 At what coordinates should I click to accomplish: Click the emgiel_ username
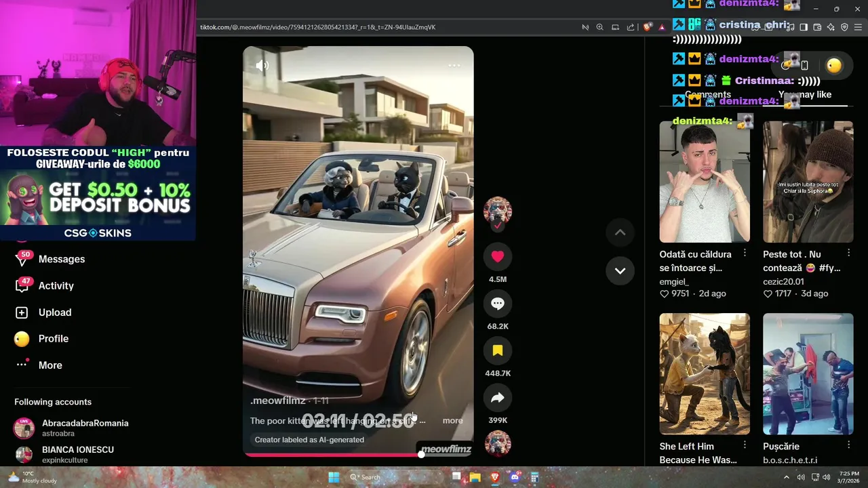click(x=674, y=281)
